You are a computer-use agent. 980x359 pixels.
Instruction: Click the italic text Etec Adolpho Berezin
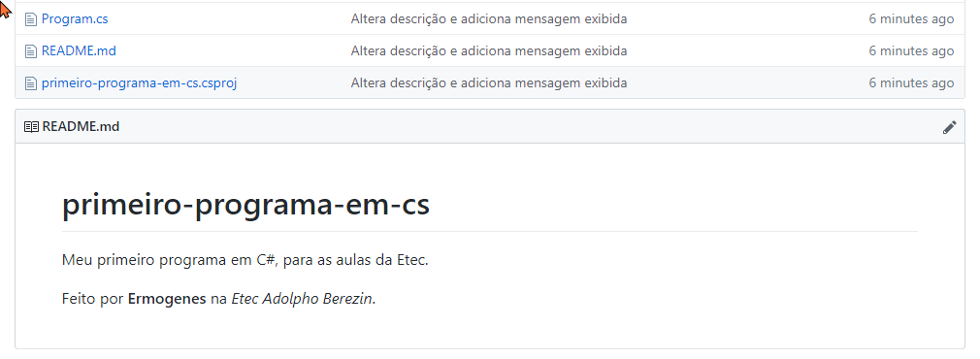pos(302,299)
